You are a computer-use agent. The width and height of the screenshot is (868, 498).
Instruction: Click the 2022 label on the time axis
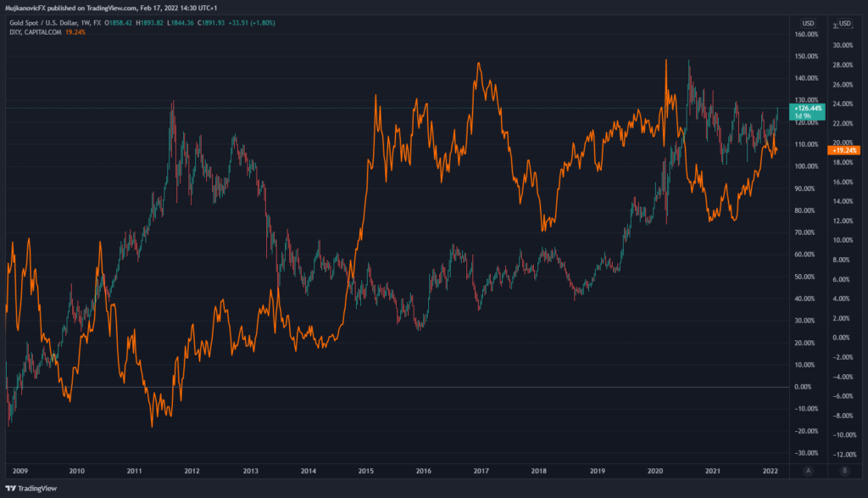point(770,470)
